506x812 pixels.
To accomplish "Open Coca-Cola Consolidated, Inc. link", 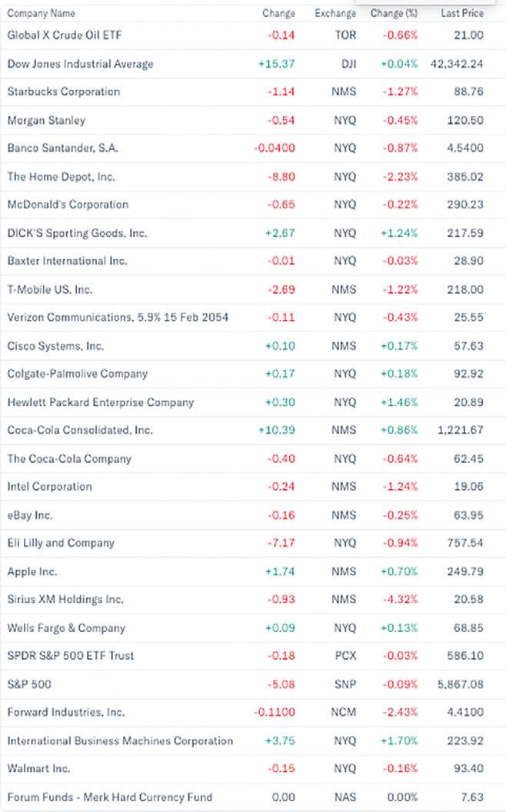I will pos(80,430).
